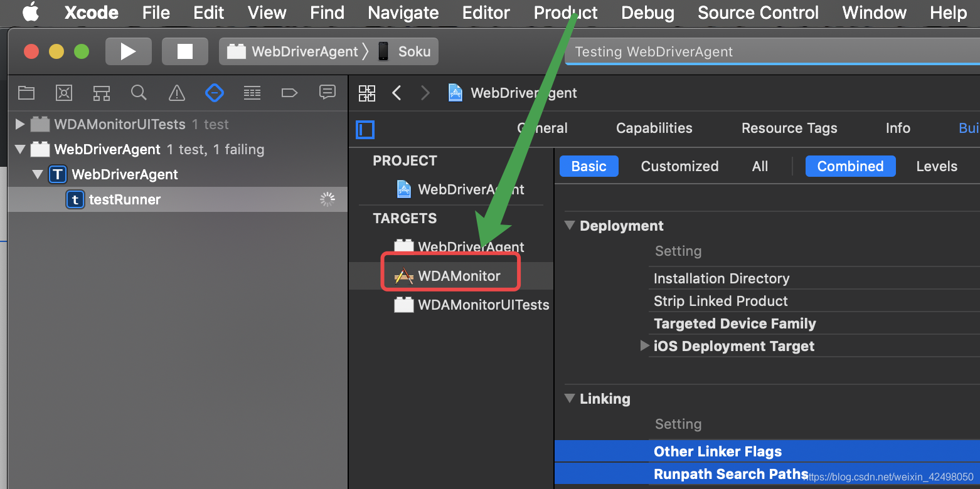Click the WebDriverAgent test class T icon
This screenshot has height=489, width=980.
tap(58, 174)
